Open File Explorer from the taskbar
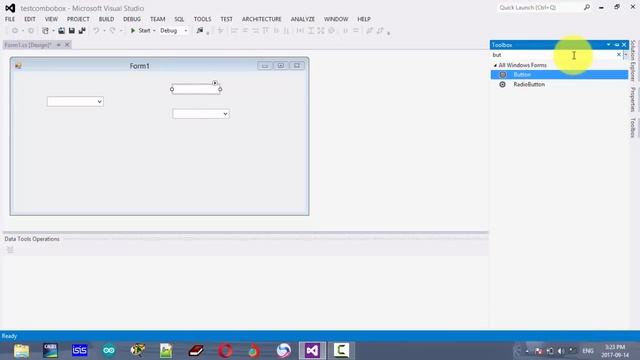This screenshot has width=640, height=360. pyautogui.click(x=21, y=351)
